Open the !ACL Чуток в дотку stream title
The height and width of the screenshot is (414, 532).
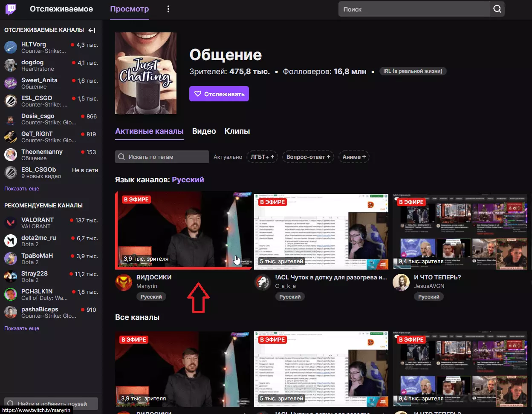pos(331,277)
